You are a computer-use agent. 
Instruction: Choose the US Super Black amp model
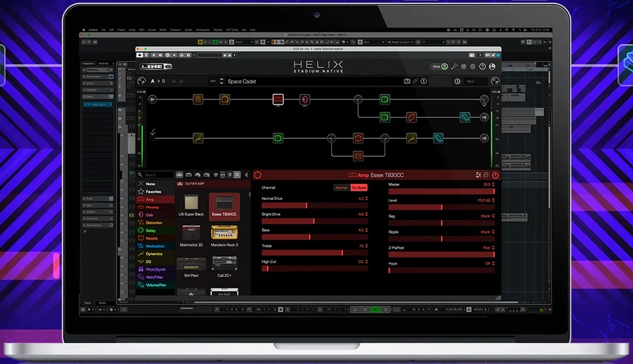click(x=191, y=206)
